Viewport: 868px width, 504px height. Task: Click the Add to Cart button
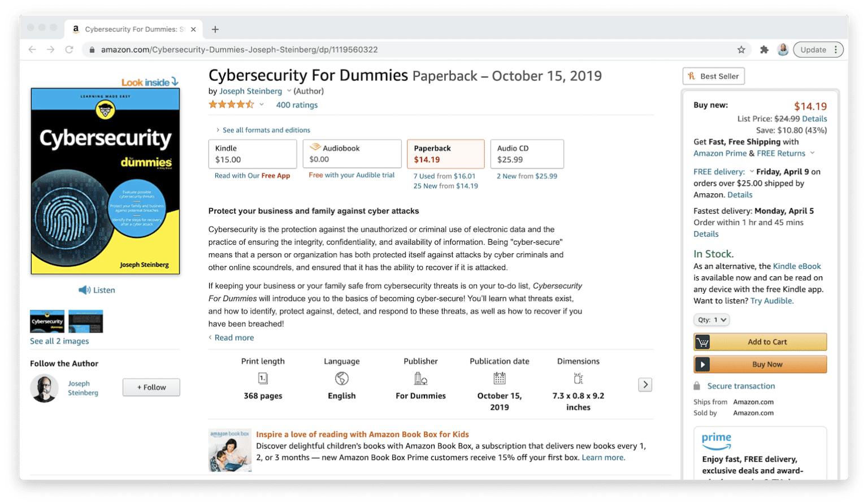[x=760, y=342]
